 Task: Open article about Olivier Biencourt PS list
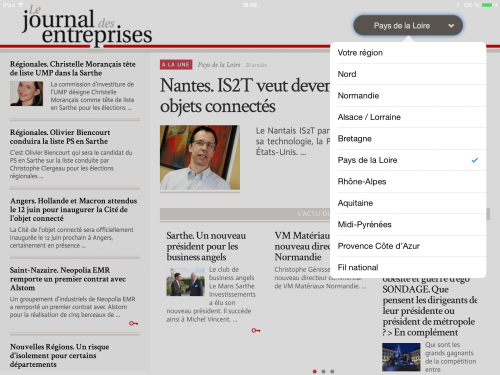pos(60,137)
